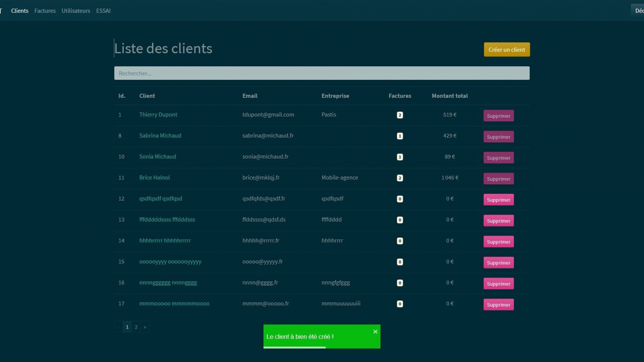Delete Thierry Dupont with Supprimer
Screen dimensions: 644x362
[498, 116]
